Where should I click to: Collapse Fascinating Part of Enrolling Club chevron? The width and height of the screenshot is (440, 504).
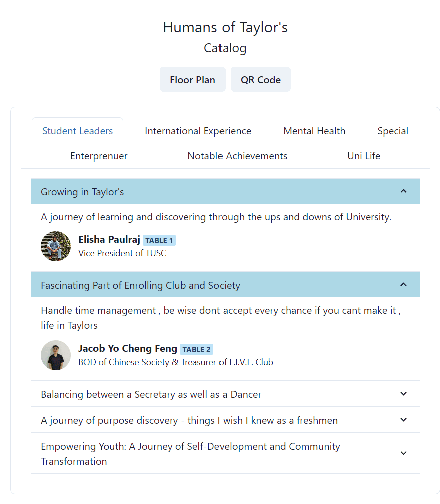(x=403, y=285)
